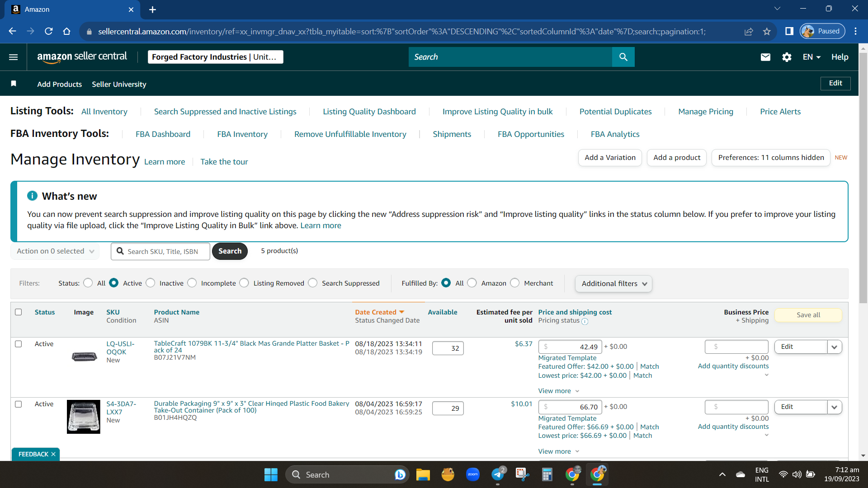Open Remove Unfulfillable Inventory
The width and height of the screenshot is (868, 488).
pyautogui.click(x=350, y=134)
